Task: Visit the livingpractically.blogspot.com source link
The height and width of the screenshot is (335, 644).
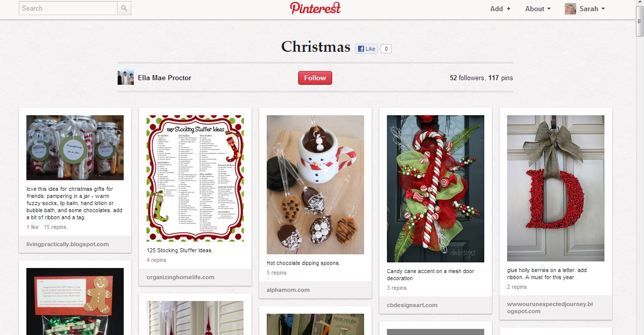Action: point(67,244)
